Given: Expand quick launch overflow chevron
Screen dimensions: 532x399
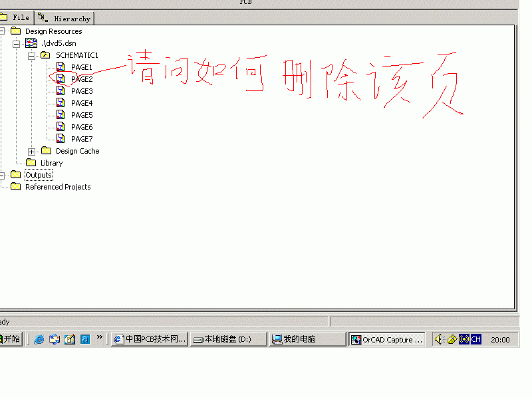Looking at the screenshot, I should click(99, 337).
